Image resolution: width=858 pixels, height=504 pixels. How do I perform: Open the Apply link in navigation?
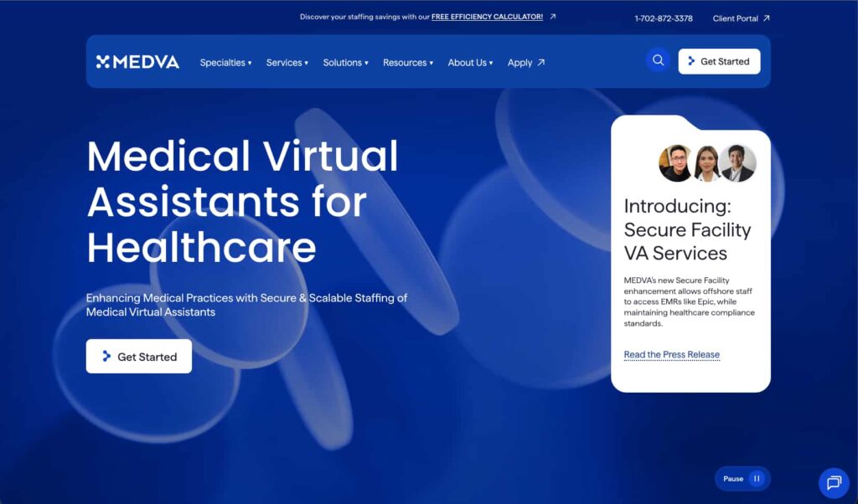[526, 63]
